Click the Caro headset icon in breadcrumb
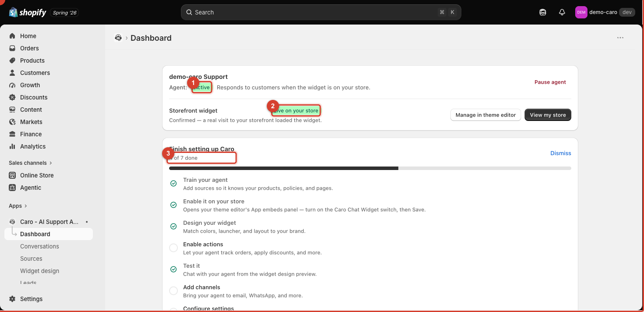Screen dimensions: 644x312 [x=118, y=38]
